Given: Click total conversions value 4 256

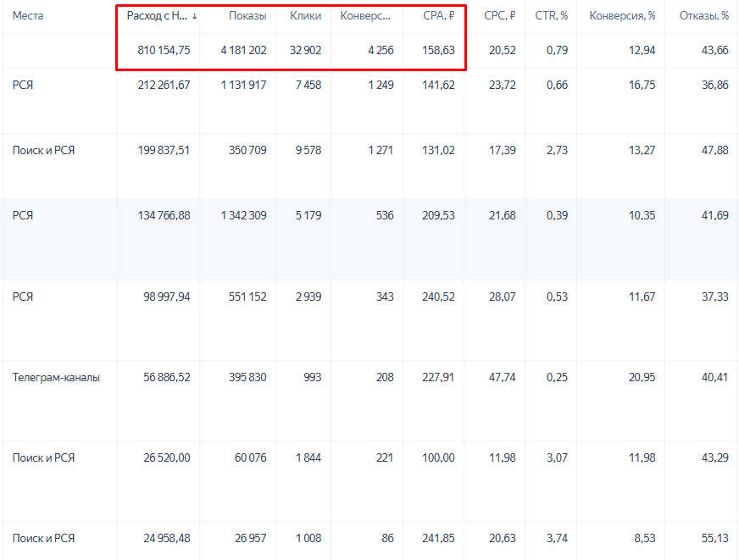Looking at the screenshot, I should [x=381, y=50].
